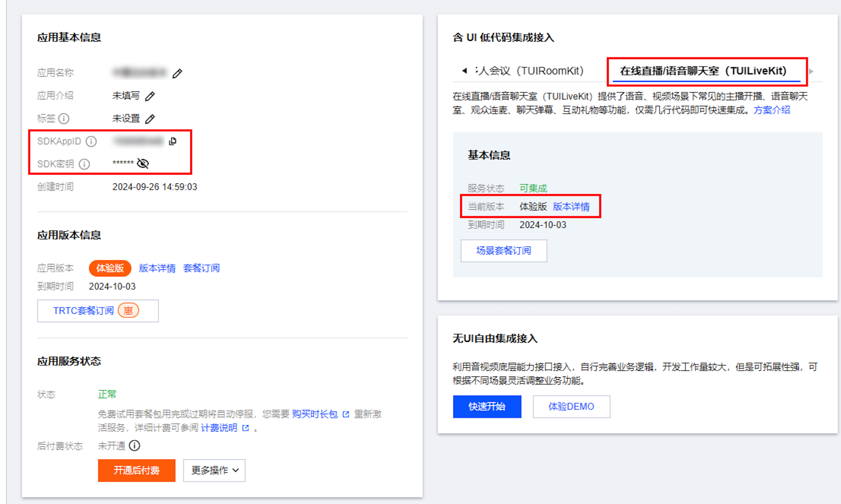Expand the 更多操作 dropdown
This screenshot has height=504, width=841.
click(x=214, y=470)
